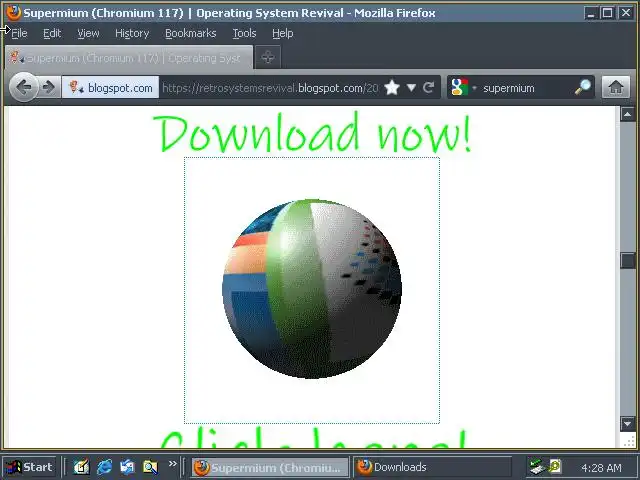Click the magnifying glass search icon
This screenshot has height=480, width=640.
583,87
